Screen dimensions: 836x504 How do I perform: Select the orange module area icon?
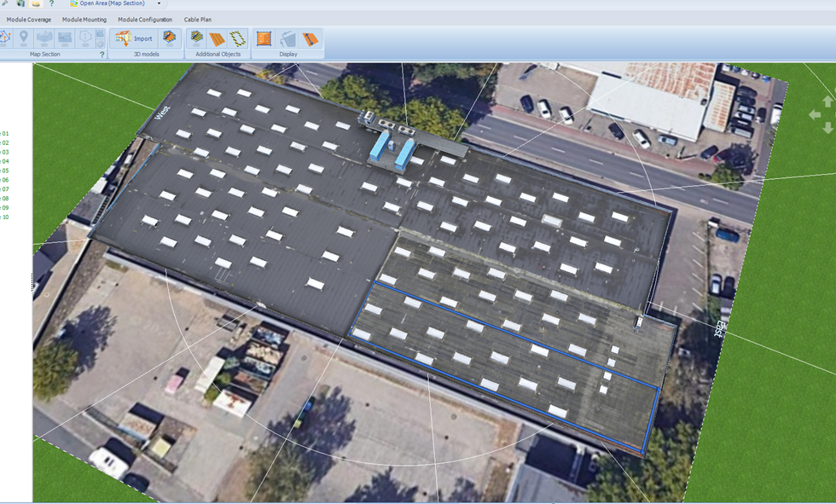point(217,38)
